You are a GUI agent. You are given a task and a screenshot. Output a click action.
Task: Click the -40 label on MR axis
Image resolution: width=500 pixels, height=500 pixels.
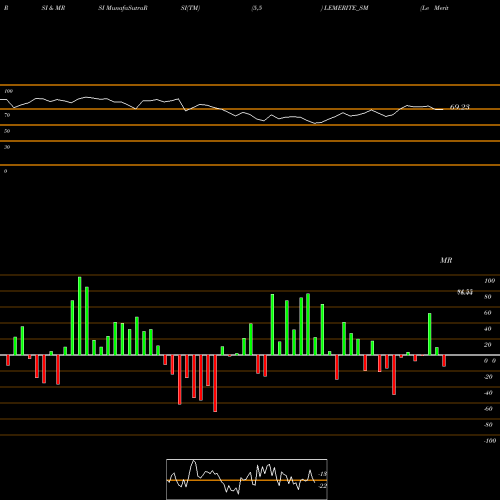(x=488, y=393)
